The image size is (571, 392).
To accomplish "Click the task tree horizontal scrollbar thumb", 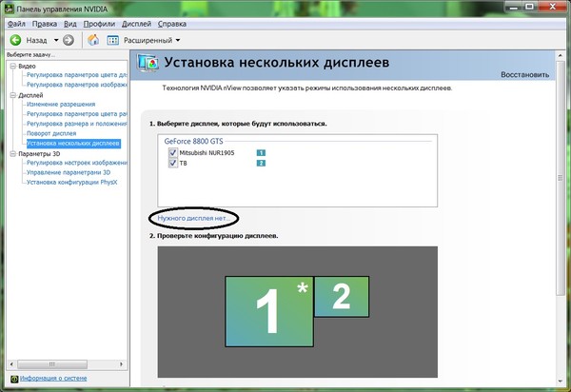I will pos(52,364).
